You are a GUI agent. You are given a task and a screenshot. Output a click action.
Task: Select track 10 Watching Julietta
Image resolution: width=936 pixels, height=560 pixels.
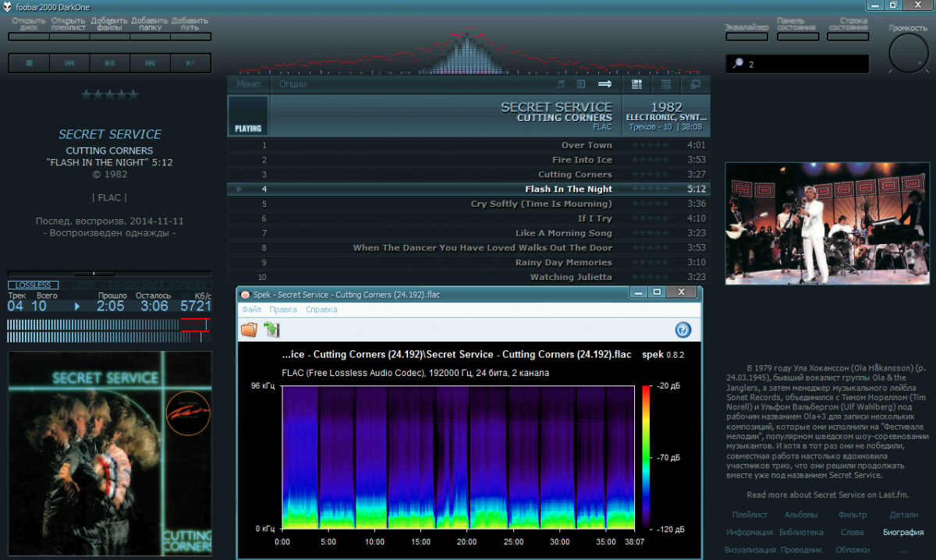(469, 278)
